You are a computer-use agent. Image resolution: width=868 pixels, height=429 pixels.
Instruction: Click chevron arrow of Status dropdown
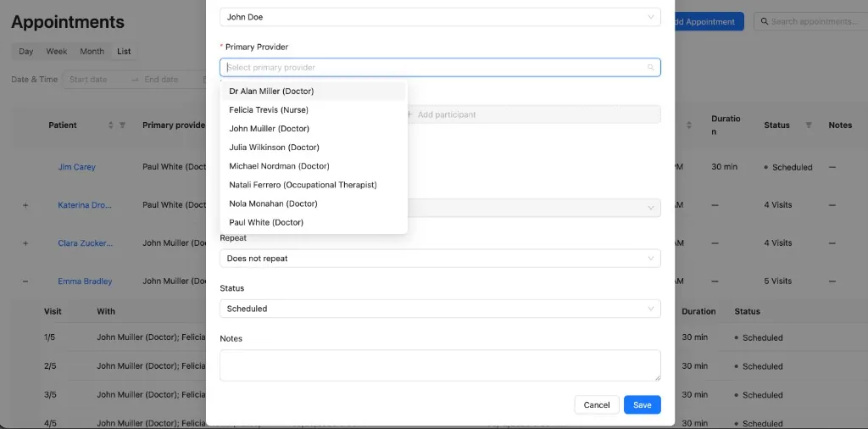coord(651,309)
